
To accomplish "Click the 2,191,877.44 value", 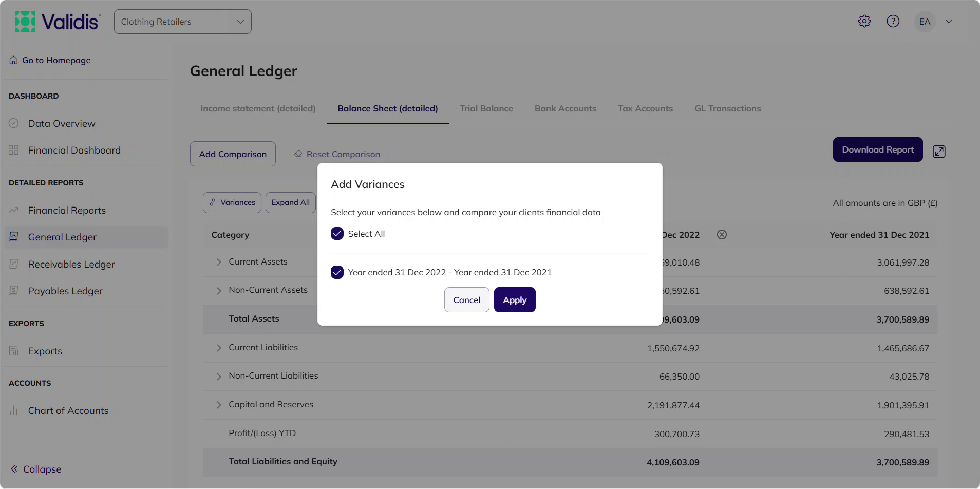I will (x=673, y=405).
